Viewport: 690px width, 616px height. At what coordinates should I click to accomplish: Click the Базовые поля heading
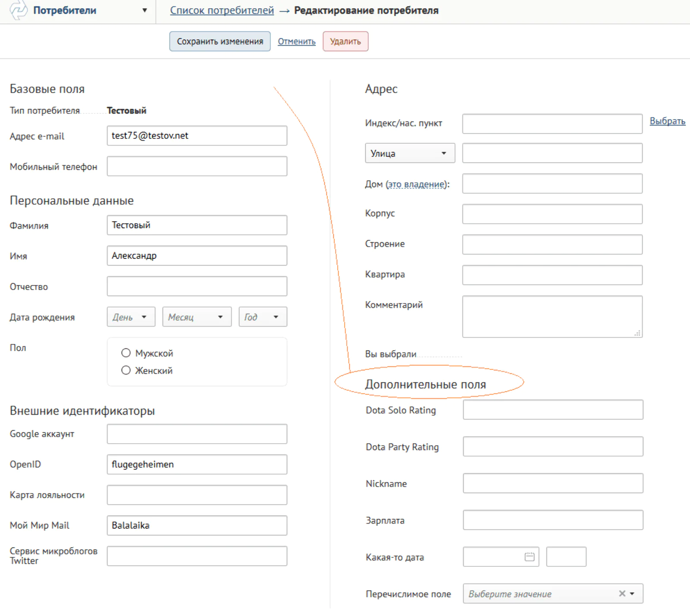click(47, 89)
